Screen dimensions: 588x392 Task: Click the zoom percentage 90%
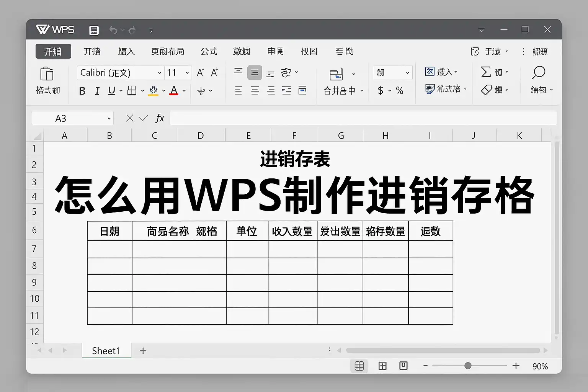pyautogui.click(x=540, y=366)
